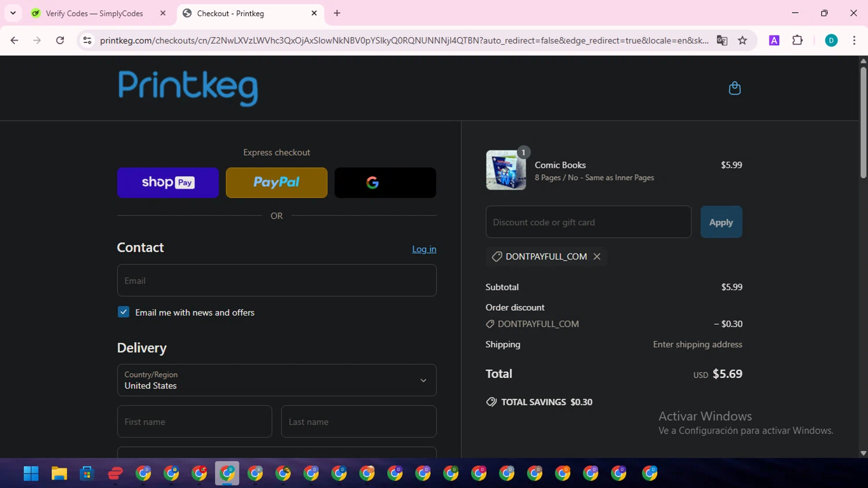Pay with Shop Pay button
This screenshot has height=488, width=868.
pos(168,182)
